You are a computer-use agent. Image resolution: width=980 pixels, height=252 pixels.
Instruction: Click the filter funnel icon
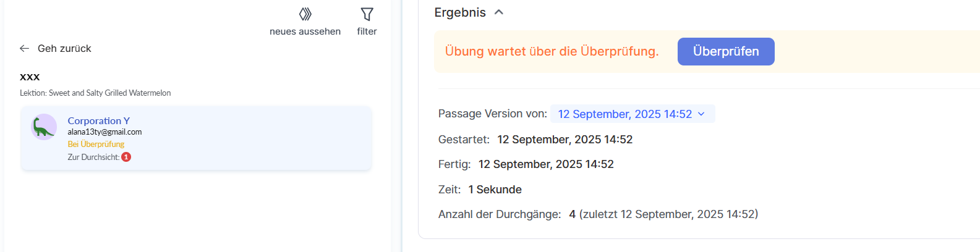pyautogui.click(x=367, y=14)
